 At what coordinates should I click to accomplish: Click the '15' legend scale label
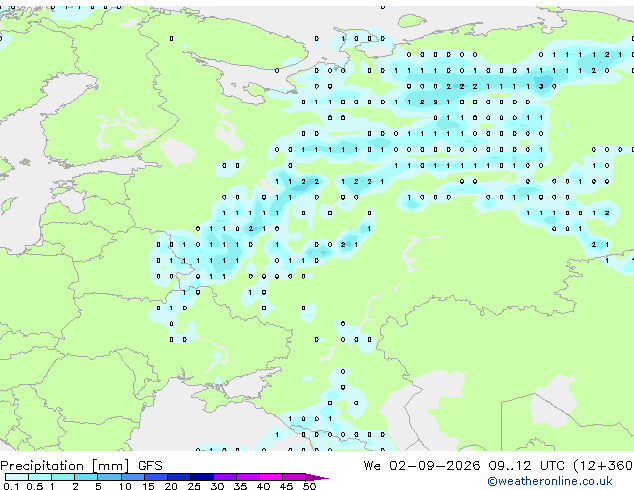click(148, 486)
